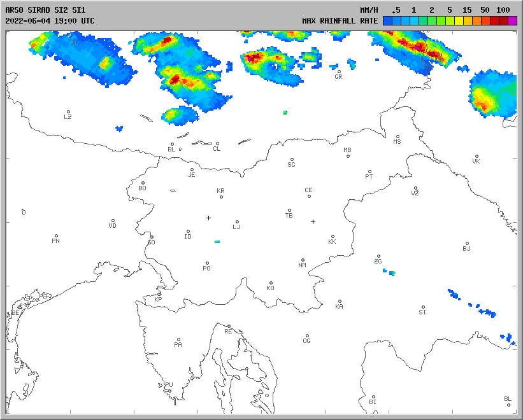Screen dimensions: 523x420
Task: Click the BJ station marker
Action: (x=466, y=244)
